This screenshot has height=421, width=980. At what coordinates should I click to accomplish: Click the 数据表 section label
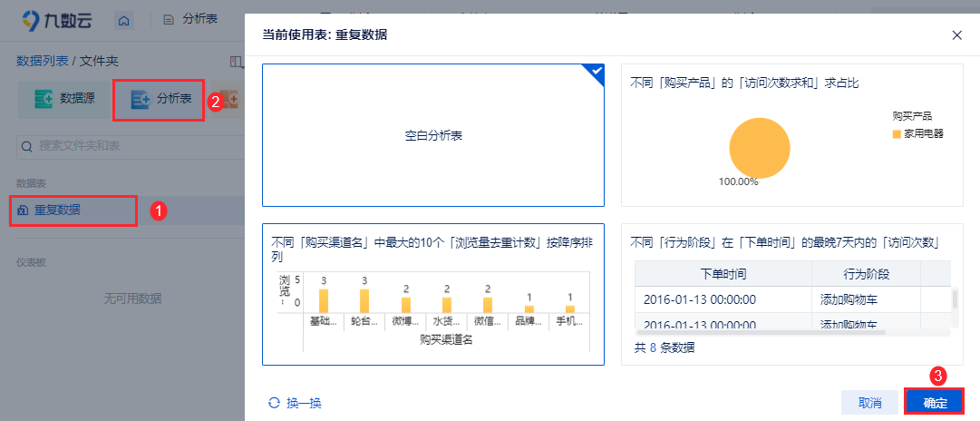[x=29, y=183]
